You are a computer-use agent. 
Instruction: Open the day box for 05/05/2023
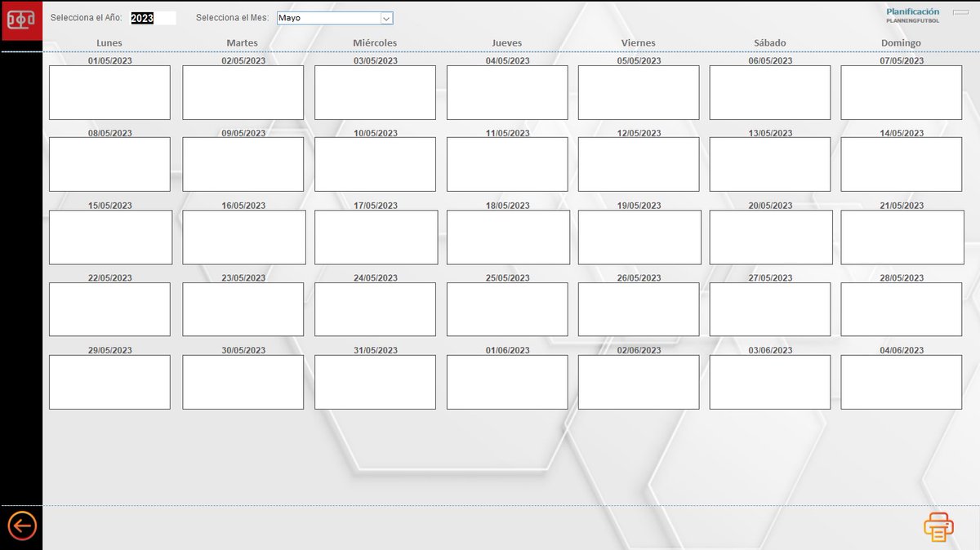[639, 92]
